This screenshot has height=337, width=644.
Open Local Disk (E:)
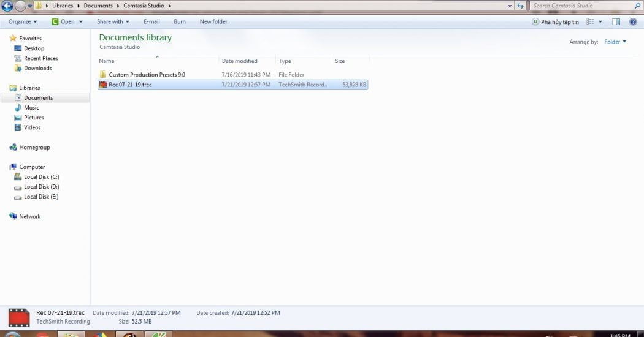[41, 197]
